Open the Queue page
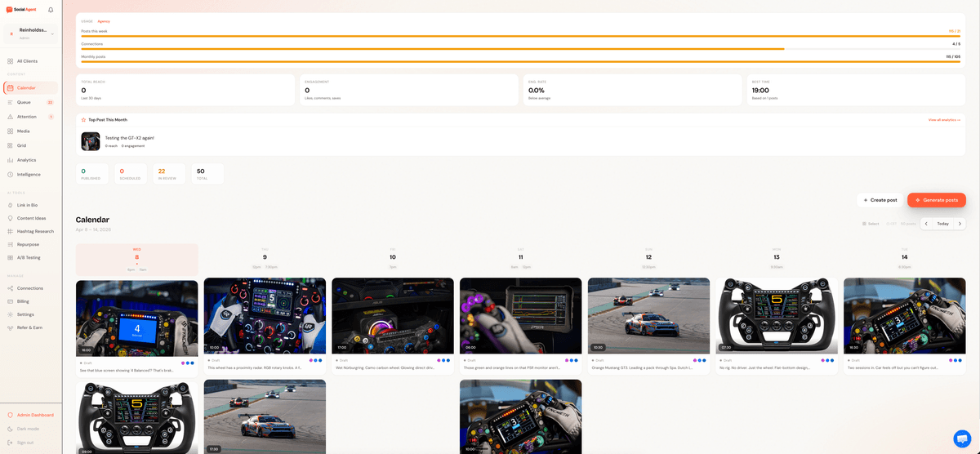The image size is (980, 454). click(31, 102)
